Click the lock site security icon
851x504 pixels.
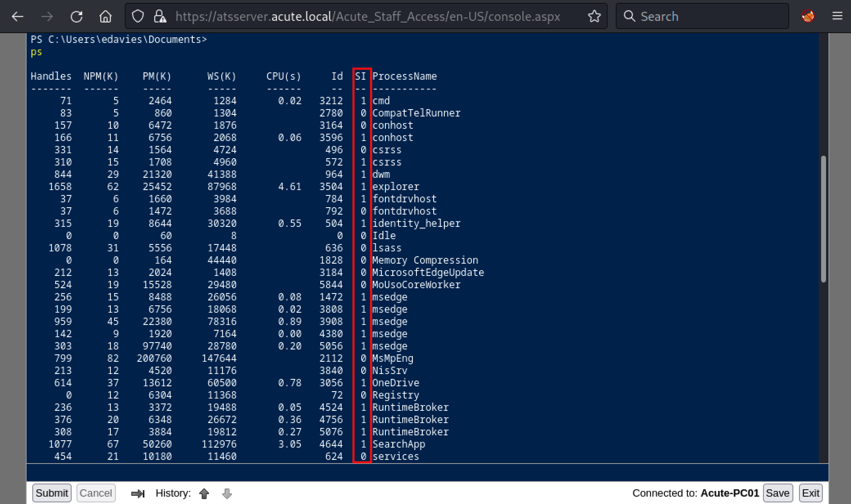point(160,16)
